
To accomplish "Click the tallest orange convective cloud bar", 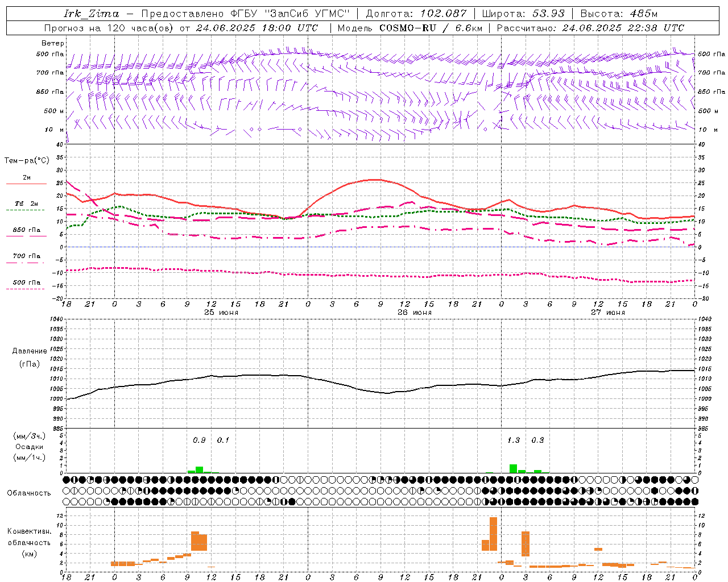I will point(493,534).
